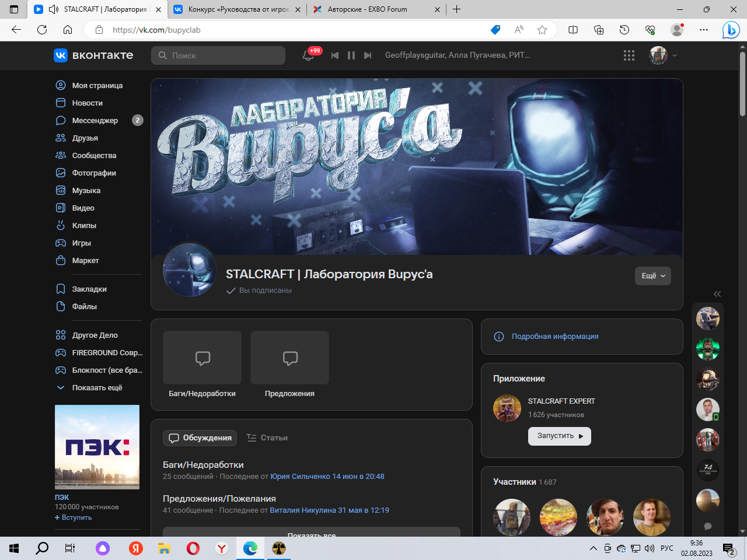Expand Показать ещё in sidebar
Screen dimensions: 747x560
[x=98, y=387]
